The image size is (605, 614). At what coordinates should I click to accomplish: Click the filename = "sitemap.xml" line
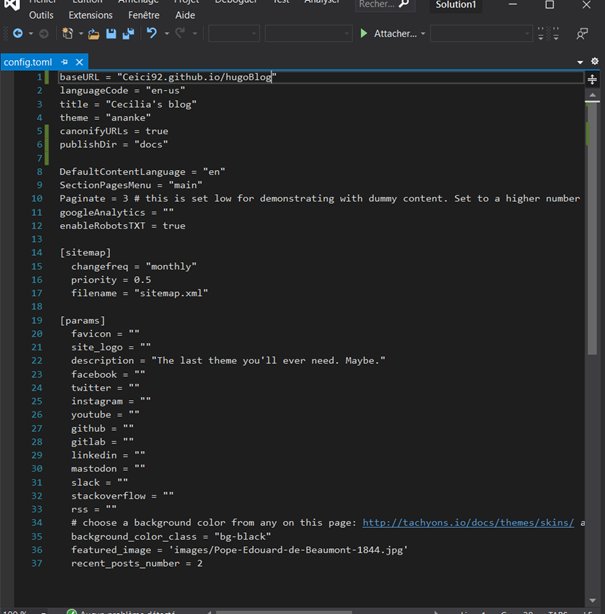point(139,293)
